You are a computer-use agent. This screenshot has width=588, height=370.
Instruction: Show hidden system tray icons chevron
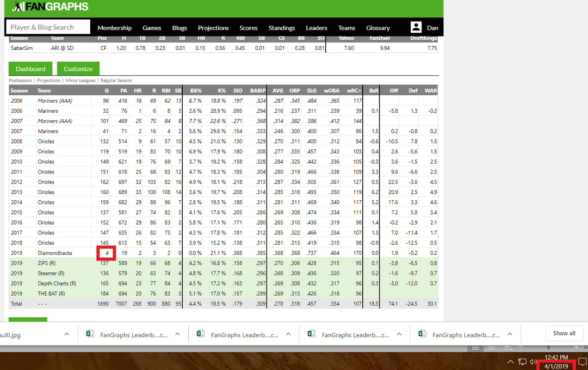tap(510, 362)
